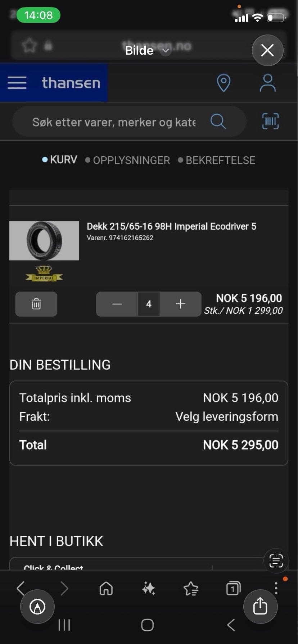Close the image viewer with X
298x644 pixels.
pyautogui.click(x=267, y=50)
